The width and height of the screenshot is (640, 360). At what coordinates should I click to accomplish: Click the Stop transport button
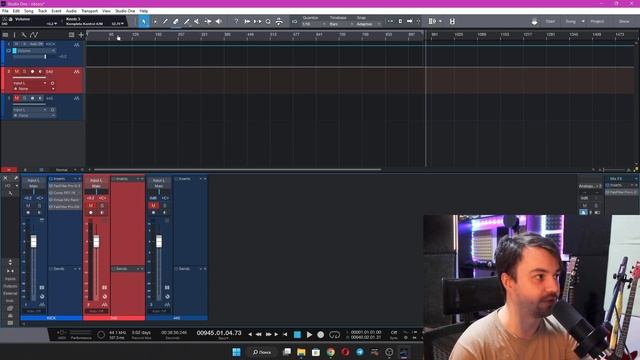click(297, 335)
